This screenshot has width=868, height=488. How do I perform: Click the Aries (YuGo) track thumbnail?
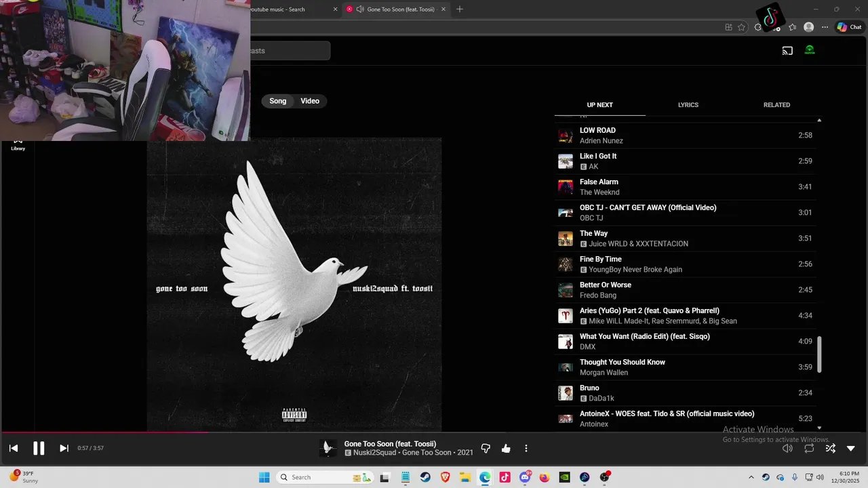pos(566,316)
